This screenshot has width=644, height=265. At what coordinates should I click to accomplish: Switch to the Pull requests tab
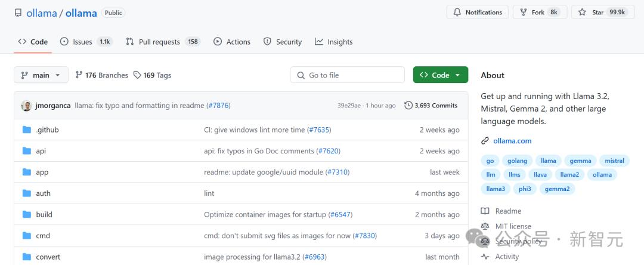(x=159, y=42)
